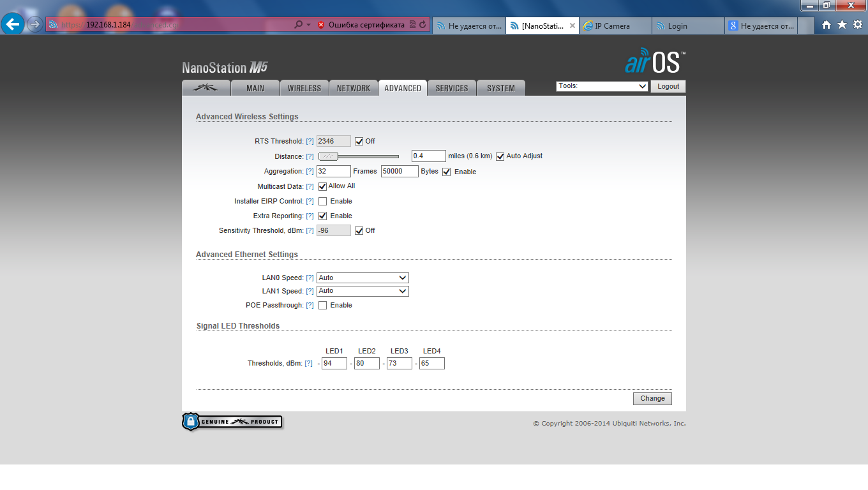Open RTS Threshold help [?]

click(x=310, y=141)
